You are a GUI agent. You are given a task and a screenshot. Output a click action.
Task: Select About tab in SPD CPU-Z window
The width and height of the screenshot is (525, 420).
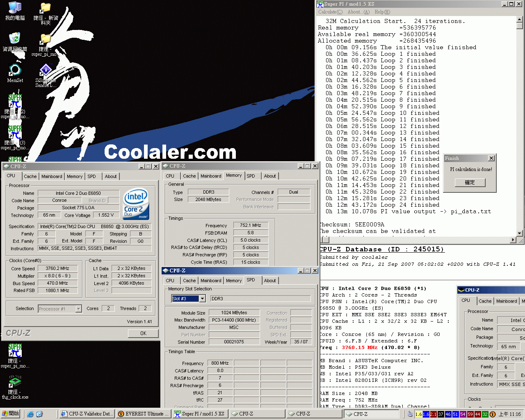[x=270, y=281]
